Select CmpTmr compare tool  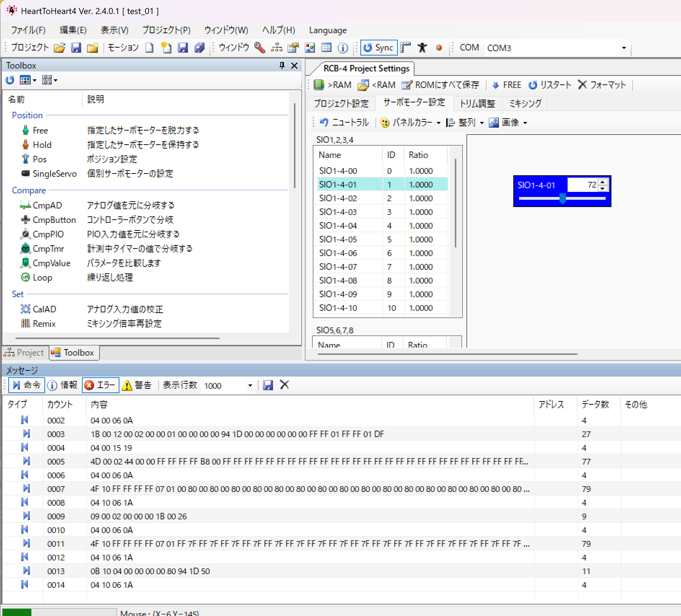coord(48,248)
